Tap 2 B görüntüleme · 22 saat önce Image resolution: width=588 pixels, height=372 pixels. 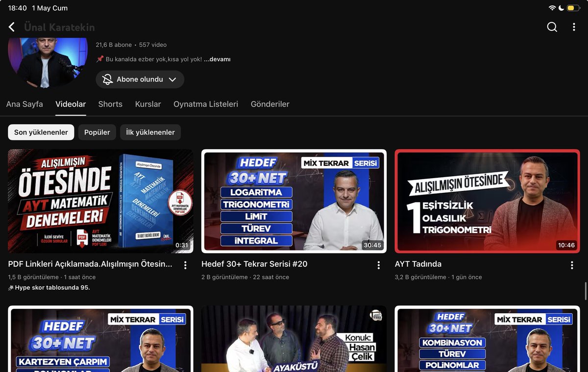[245, 277]
